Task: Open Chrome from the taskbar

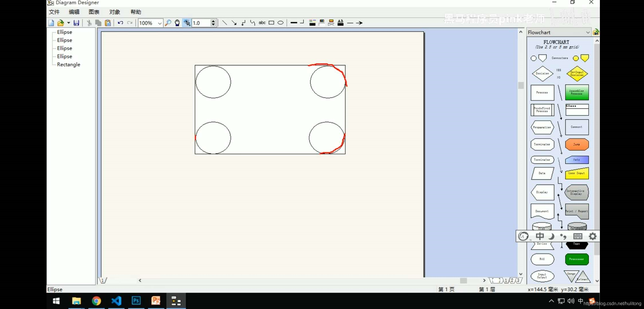Action: coord(96,301)
